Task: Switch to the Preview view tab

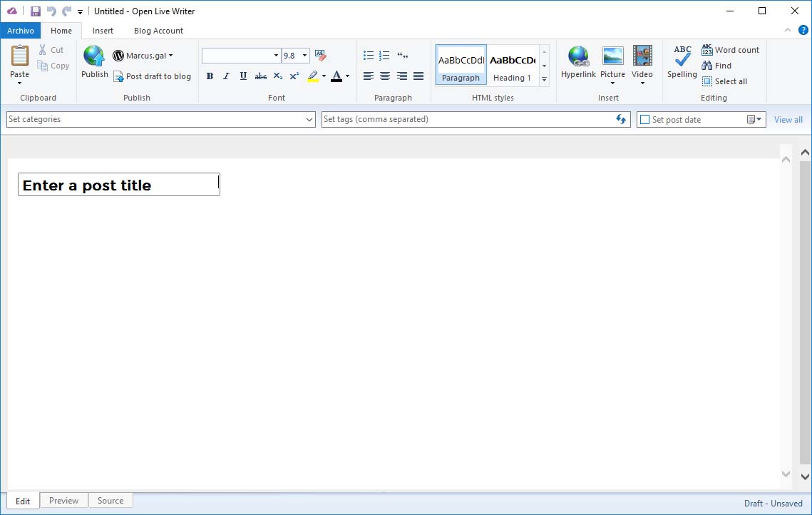Action: click(x=63, y=501)
